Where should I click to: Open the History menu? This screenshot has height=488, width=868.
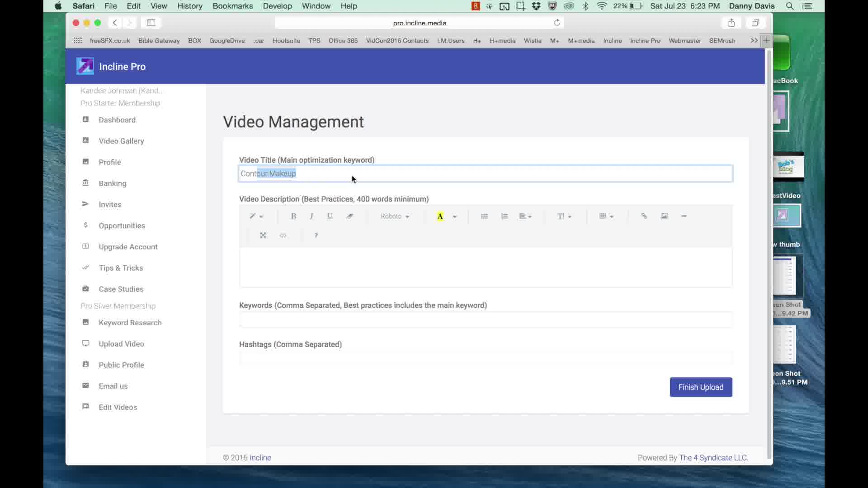[189, 6]
